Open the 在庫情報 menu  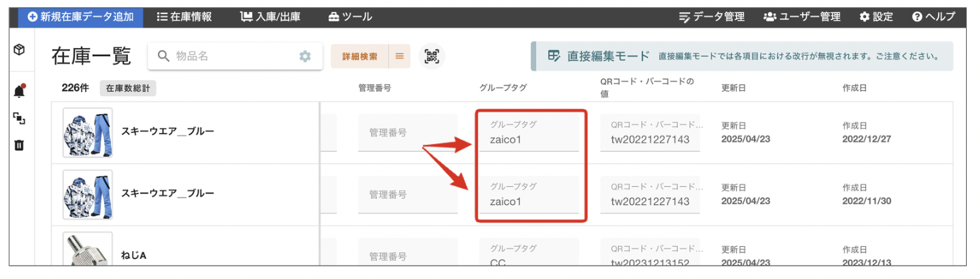tap(184, 17)
